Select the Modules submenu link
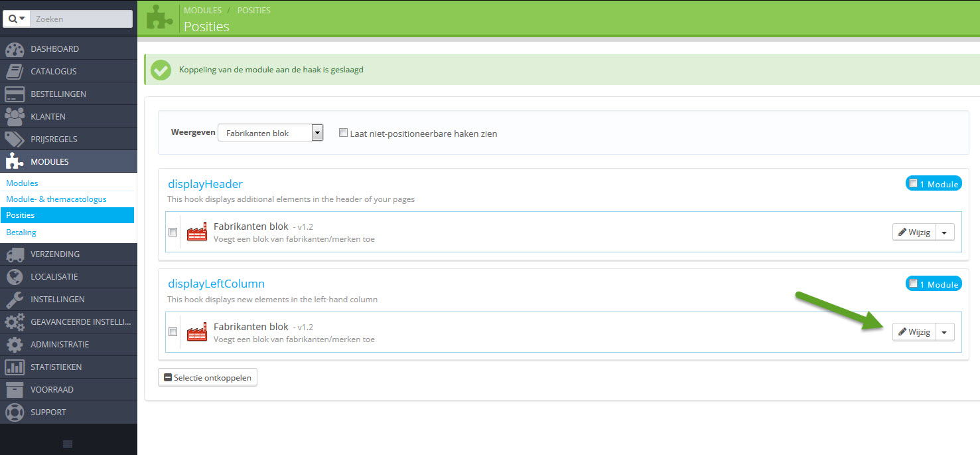 (x=22, y=183)
